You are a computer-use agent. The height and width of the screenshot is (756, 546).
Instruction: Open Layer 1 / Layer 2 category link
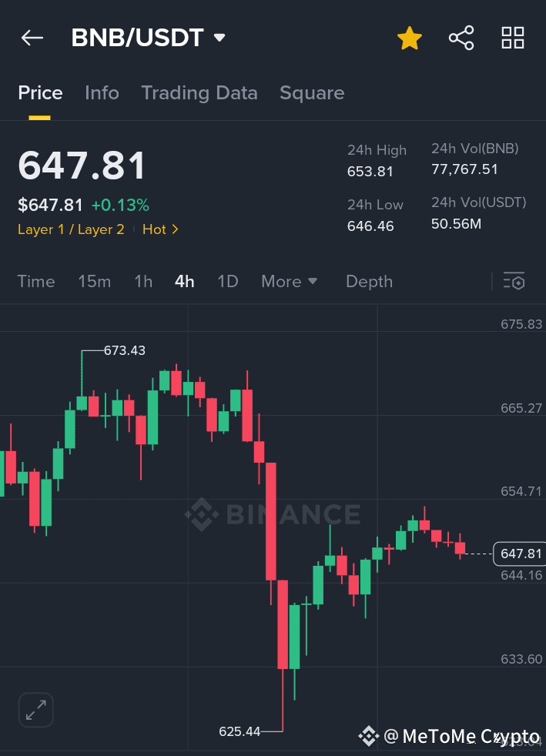point(71,229)
